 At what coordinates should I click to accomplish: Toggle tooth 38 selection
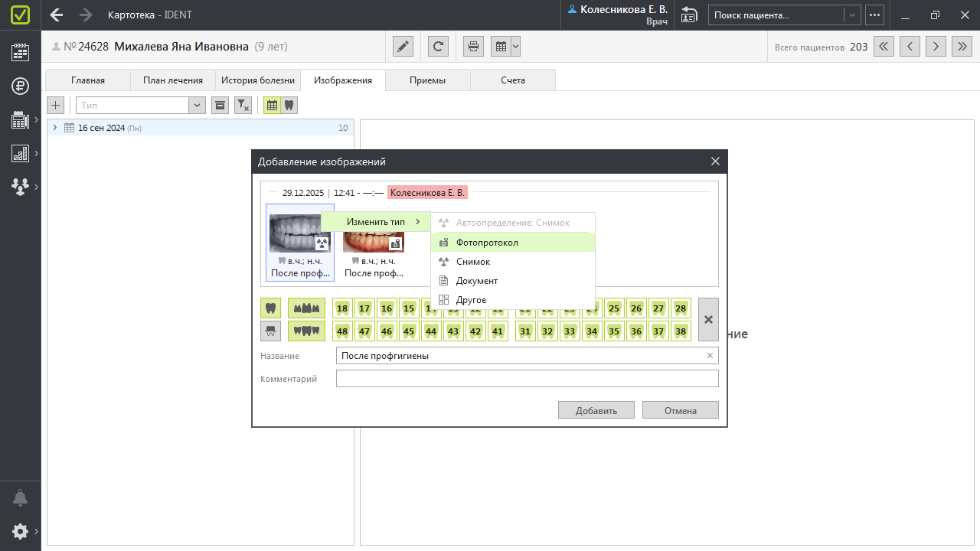coord(681,331)
